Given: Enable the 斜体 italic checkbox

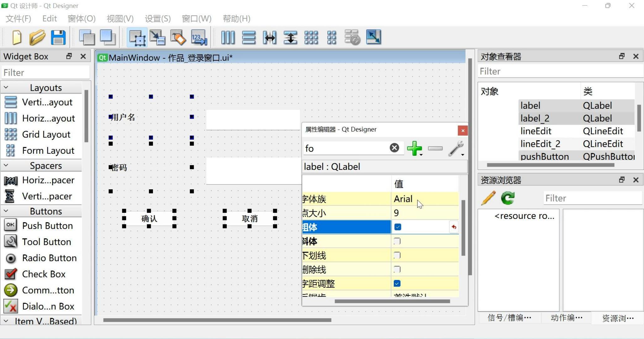Looking at the screenshot, I should point(397,241).
